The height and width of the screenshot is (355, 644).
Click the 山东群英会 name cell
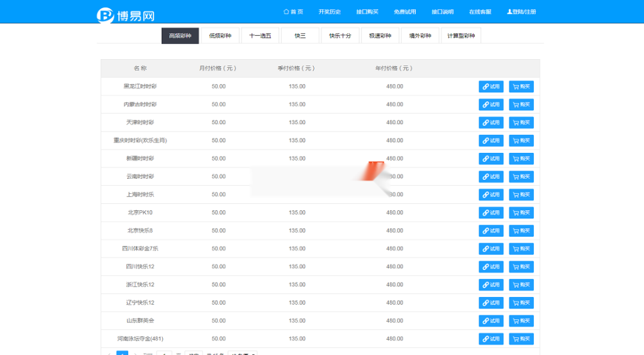tap(140, 320)
